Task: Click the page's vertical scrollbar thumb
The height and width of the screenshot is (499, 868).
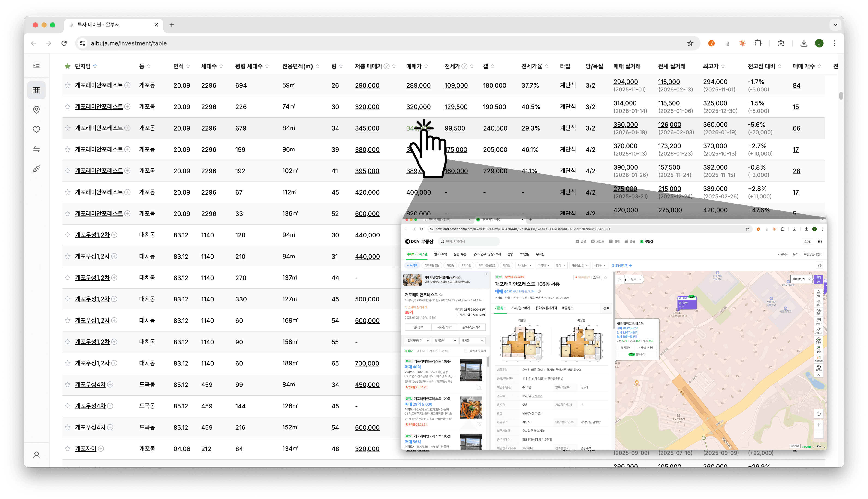Action: (841, 96)
